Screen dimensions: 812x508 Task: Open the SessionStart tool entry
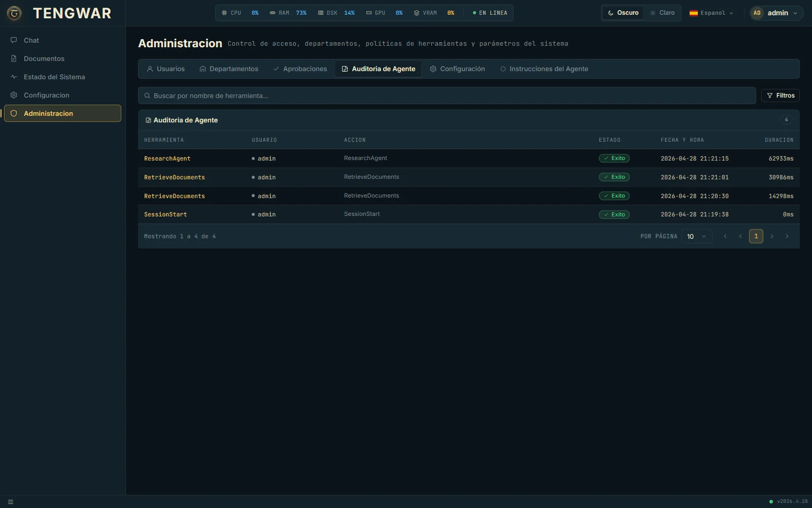pos(165,214)
